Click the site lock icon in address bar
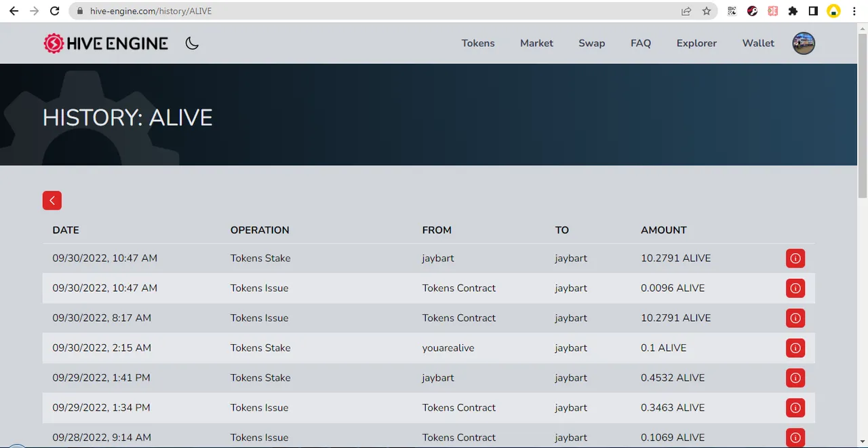 (80, 11)
